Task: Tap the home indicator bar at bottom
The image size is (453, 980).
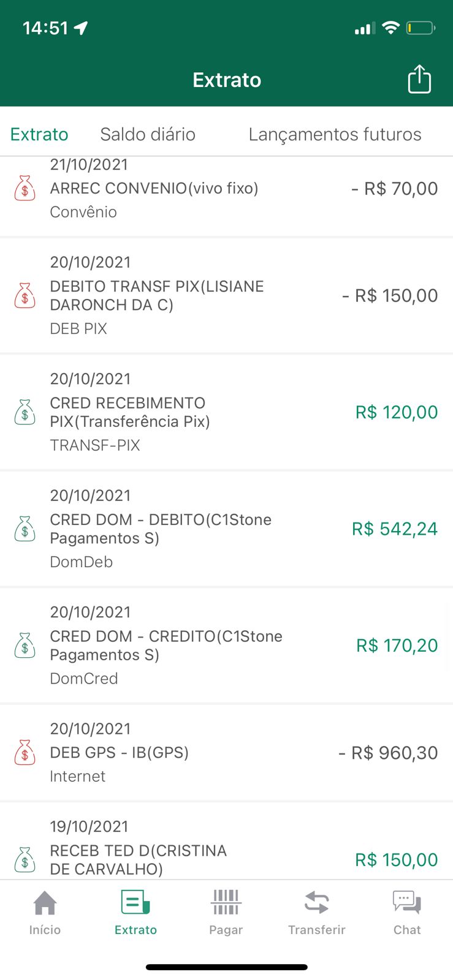Action: point(226,968)
